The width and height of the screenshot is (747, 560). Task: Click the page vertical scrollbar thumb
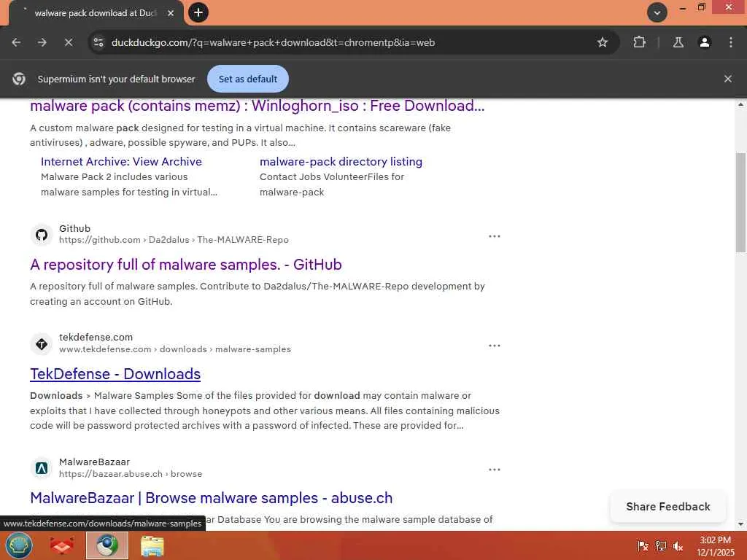coord(741,202)
